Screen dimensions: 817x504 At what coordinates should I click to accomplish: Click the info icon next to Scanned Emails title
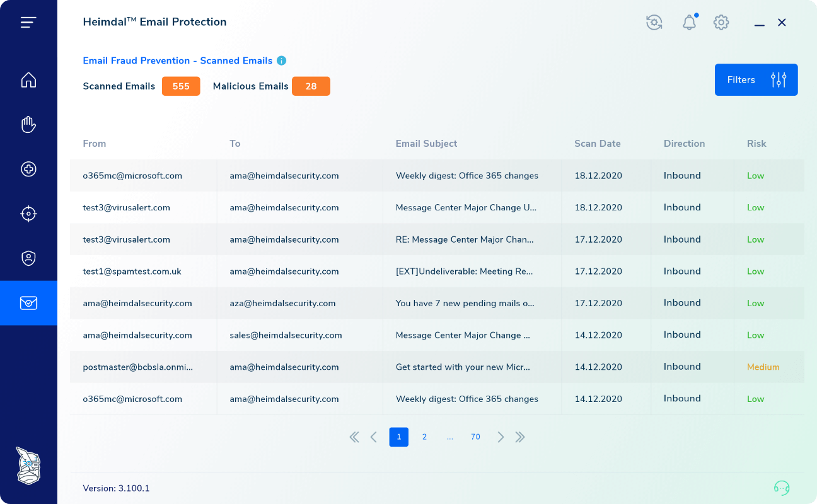click(x=282, y=60)
